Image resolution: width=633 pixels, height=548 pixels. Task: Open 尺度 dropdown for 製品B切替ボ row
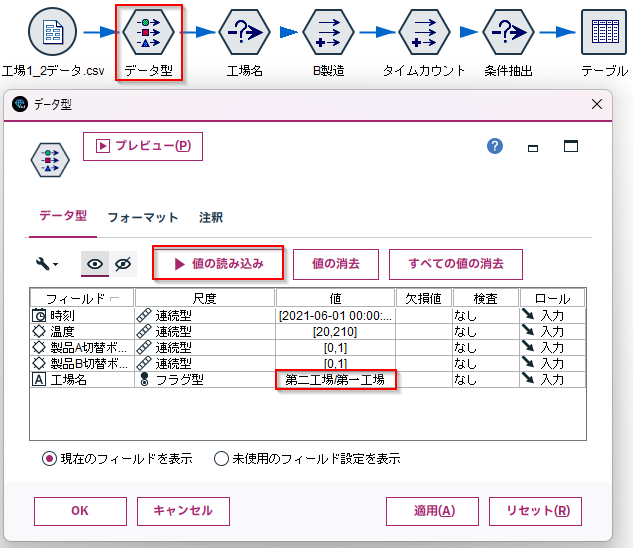[x=205, y=363]
